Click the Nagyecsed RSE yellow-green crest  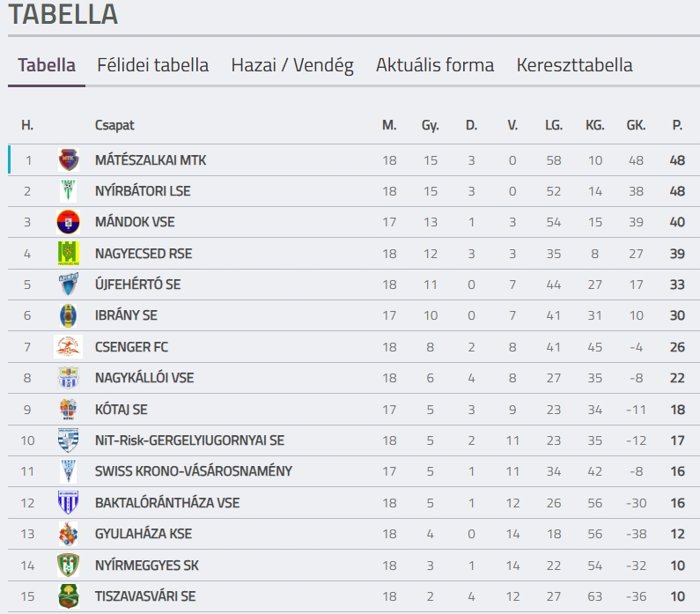click(x=68, y=254)
